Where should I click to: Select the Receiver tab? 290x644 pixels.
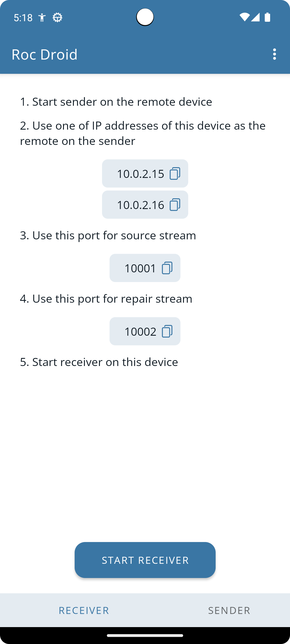coord(84,610)
